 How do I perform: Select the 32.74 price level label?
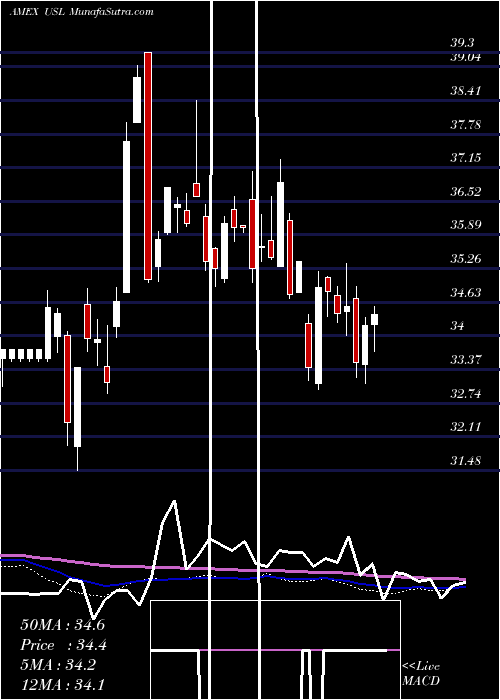pos(466,393)
